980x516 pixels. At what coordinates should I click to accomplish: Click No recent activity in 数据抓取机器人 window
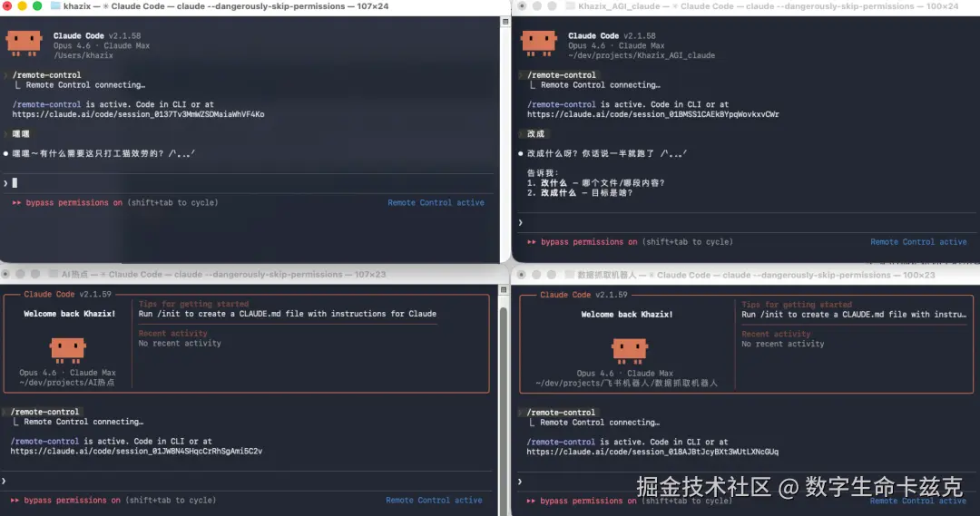coord(782,344)
